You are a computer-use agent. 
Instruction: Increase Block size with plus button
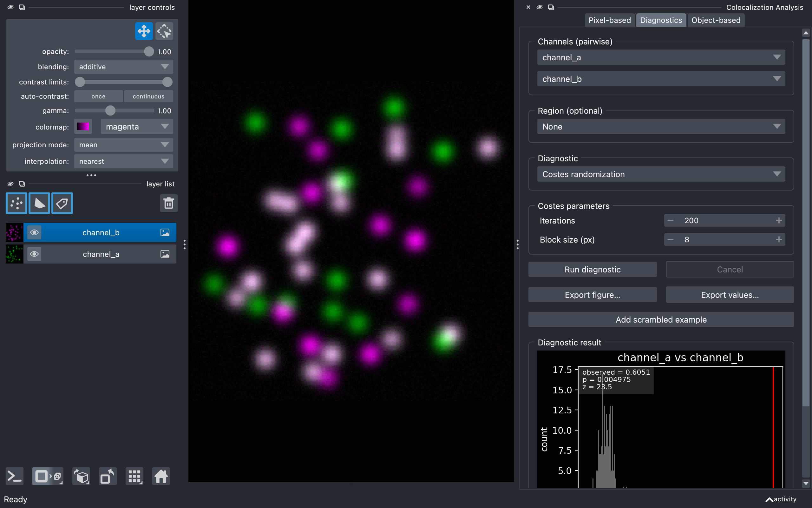[x=779, y=239]
